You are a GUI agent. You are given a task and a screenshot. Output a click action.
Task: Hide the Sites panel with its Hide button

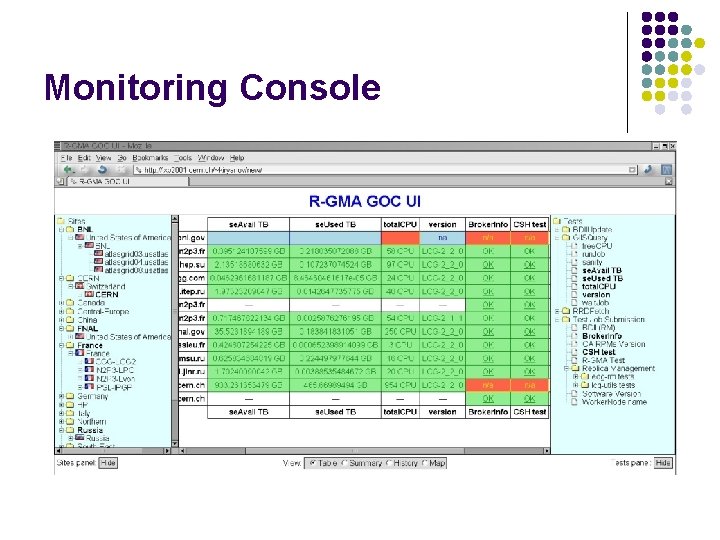(108, 463)
